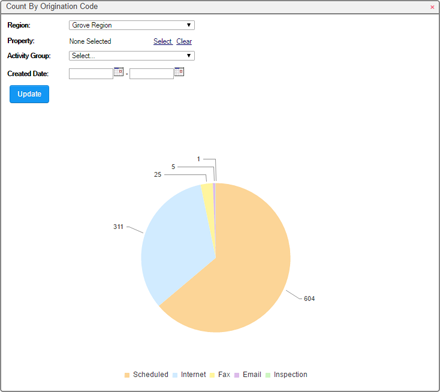Screen dimensions: 440x392
Task: Open calendar picker for Created Date end
Action: coord(179,72)
